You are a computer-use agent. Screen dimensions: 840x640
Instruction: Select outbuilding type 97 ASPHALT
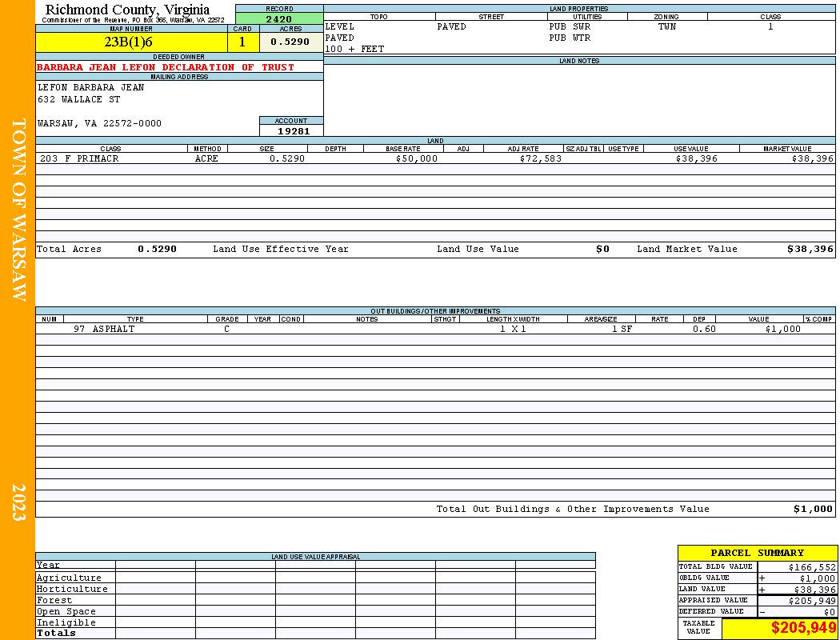tap(104, 330)
